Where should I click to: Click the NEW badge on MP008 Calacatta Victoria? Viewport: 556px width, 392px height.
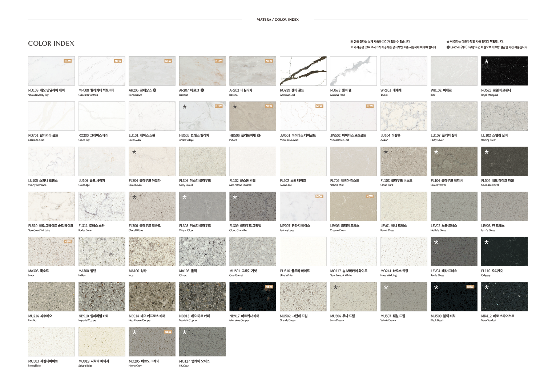(118, 61)
